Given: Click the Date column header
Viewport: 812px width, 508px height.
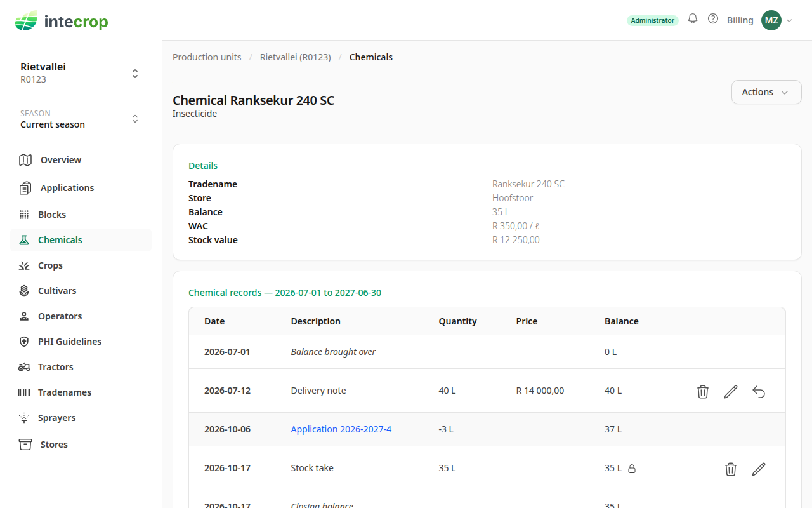Looking at the screenshot, I should [214, 321].
